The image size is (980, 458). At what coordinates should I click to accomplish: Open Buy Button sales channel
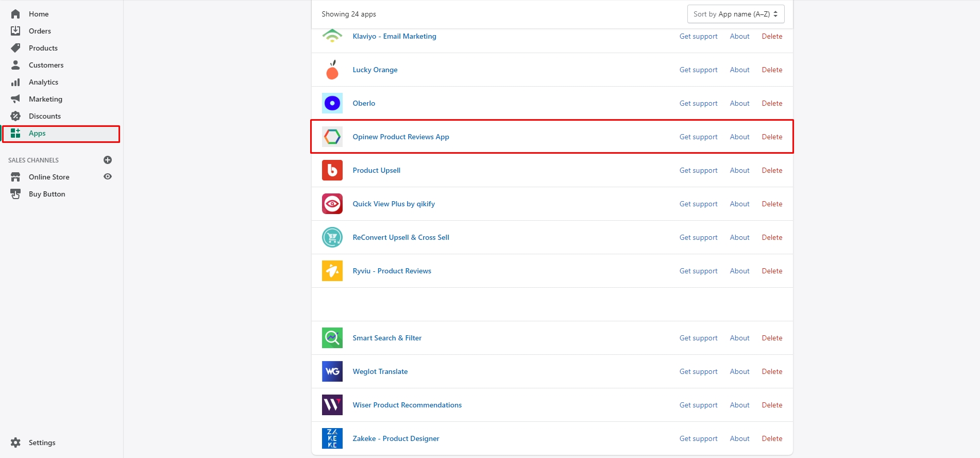click(x=47, y=194)
